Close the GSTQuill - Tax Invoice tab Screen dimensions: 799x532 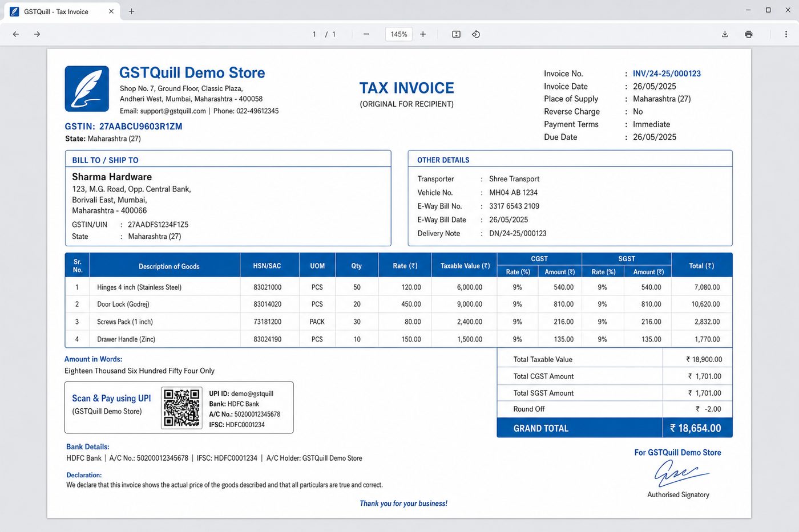pos(111,11)
